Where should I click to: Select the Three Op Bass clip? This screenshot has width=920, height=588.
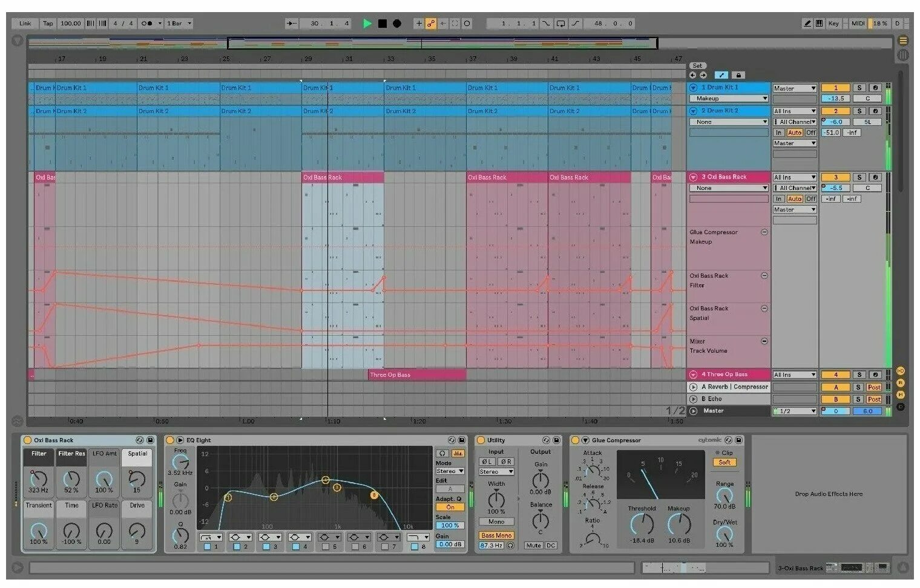coord(417,375)
